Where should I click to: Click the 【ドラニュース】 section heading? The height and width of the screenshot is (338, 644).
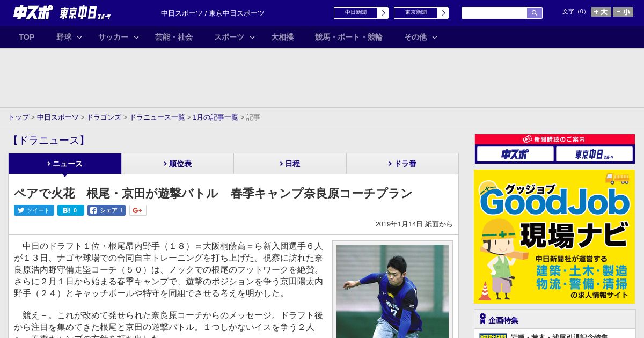(x=48, y=141)
